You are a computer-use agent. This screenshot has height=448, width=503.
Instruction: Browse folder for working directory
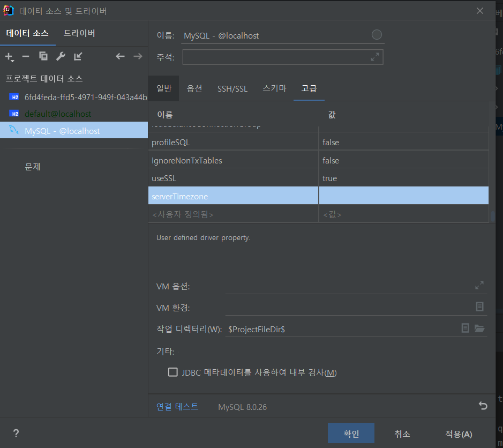(x=479, y=328)
